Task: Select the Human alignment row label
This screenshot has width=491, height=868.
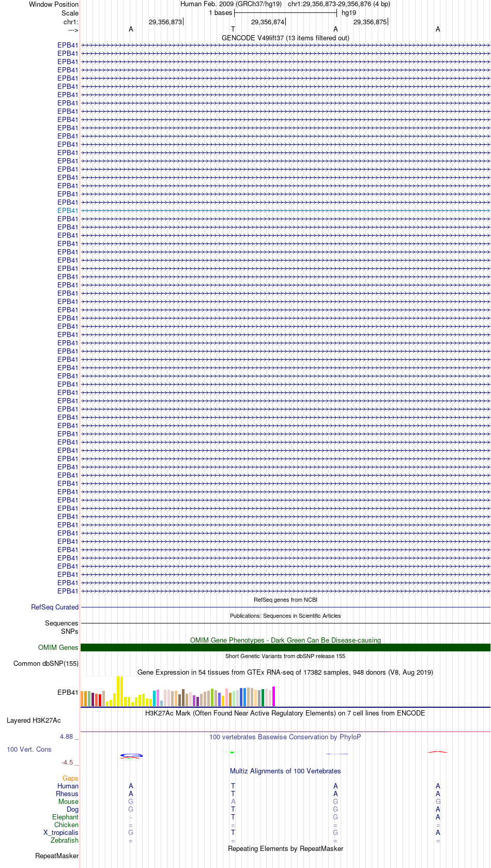Action: (68, 786)
